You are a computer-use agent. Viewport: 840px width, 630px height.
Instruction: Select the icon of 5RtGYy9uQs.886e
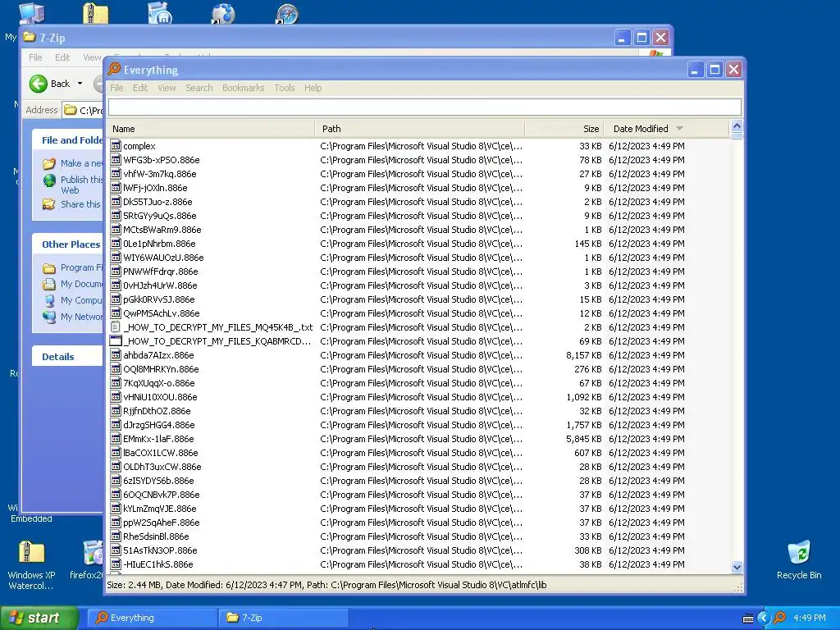[x=115, y=216]
